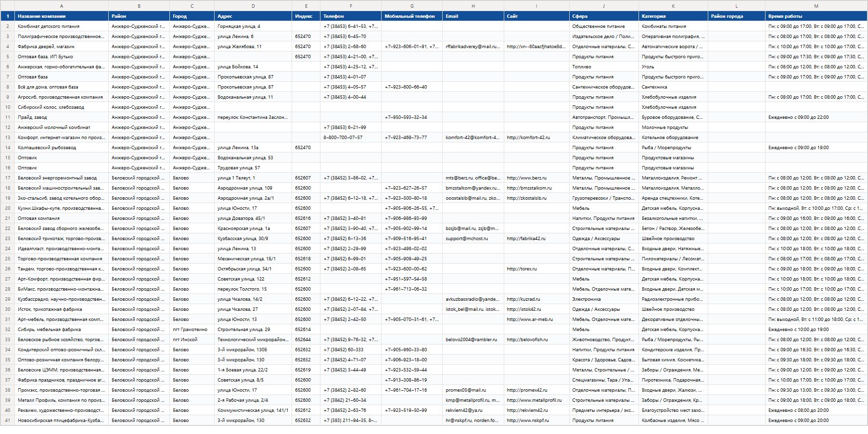Open the http://www.ar-meb.ru site cell

[536, 319]
